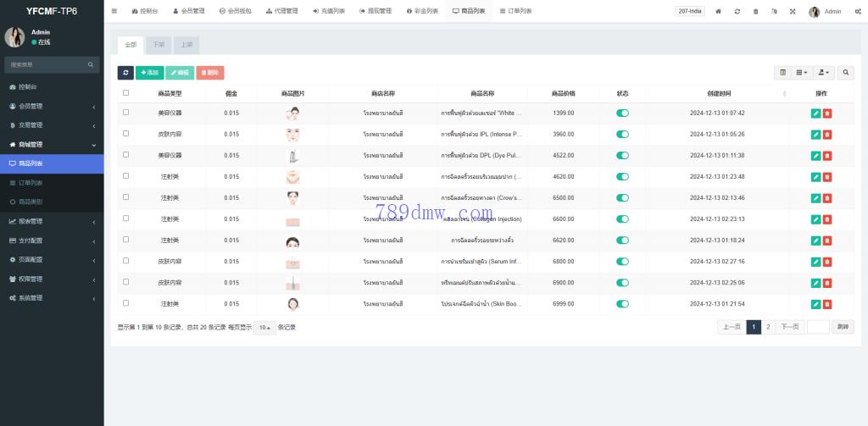Click the dark refresh button above the table

pos(125,73)
